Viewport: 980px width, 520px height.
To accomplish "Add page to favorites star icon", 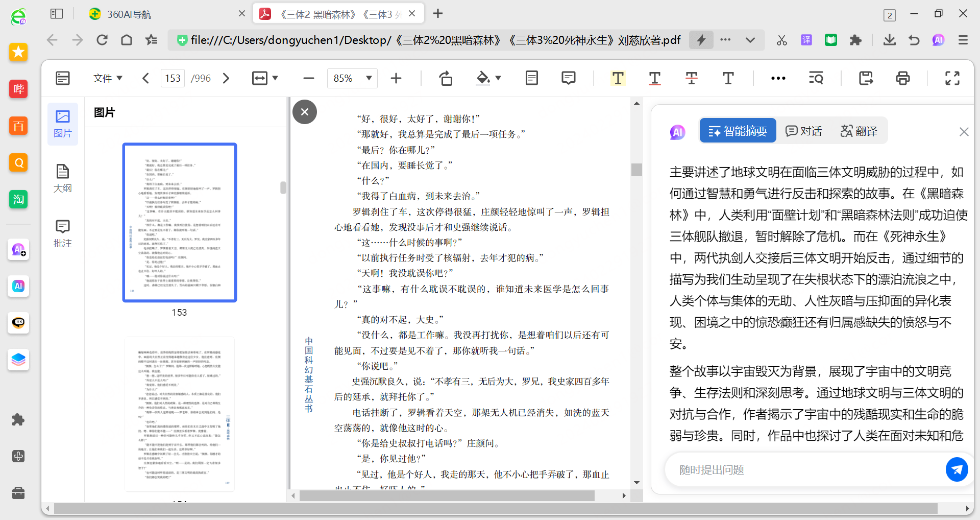I will (x=152, y=40).
